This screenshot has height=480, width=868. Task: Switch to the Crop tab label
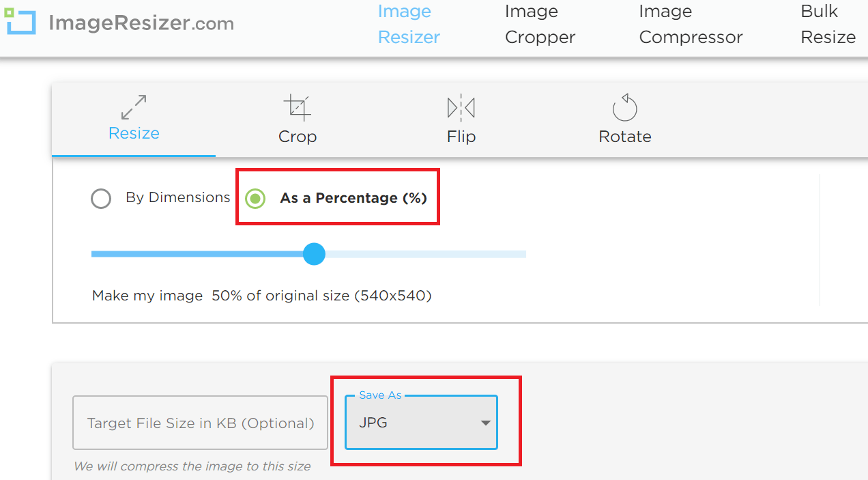(x=298, y=137)
